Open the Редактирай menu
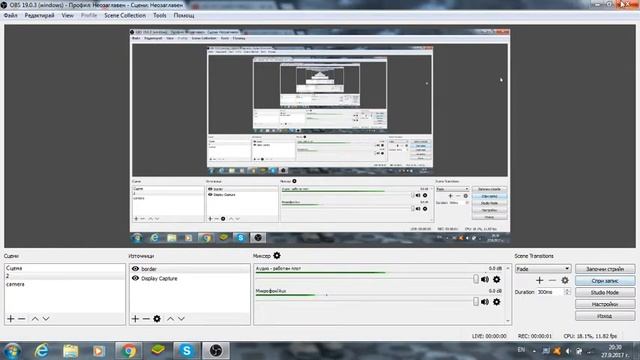The width and height of the screenshot is (640, 360). pos(39,16)
